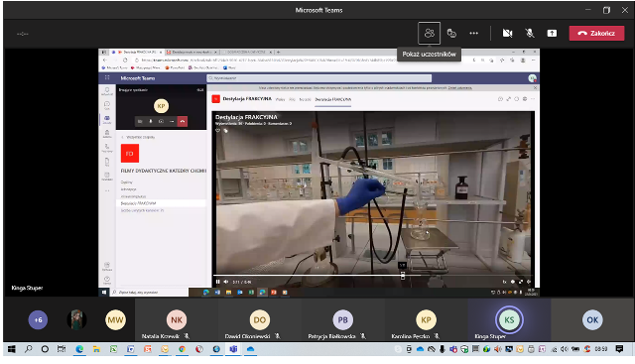
Task: Click the share content icon
Action: 552,33
